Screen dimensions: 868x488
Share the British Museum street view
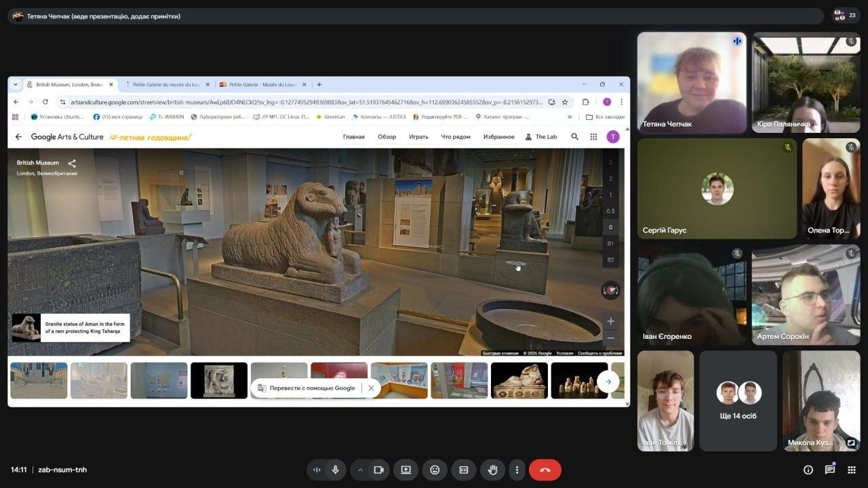(x=72, y=163)
